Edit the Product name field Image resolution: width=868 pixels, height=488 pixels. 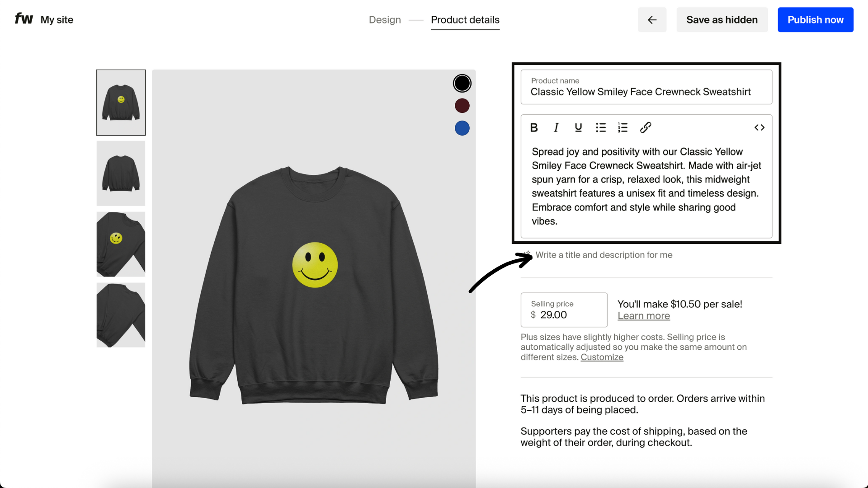pos(646,87)
